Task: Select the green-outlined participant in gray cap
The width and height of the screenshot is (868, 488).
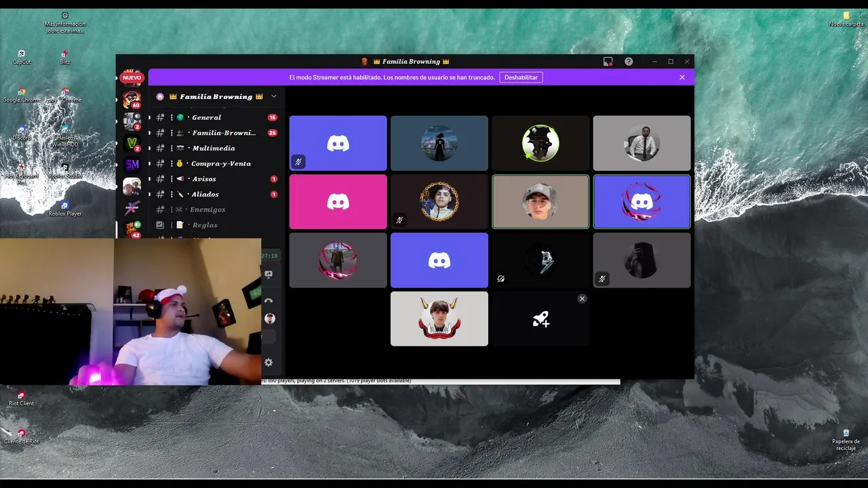Action: (540, 202)
